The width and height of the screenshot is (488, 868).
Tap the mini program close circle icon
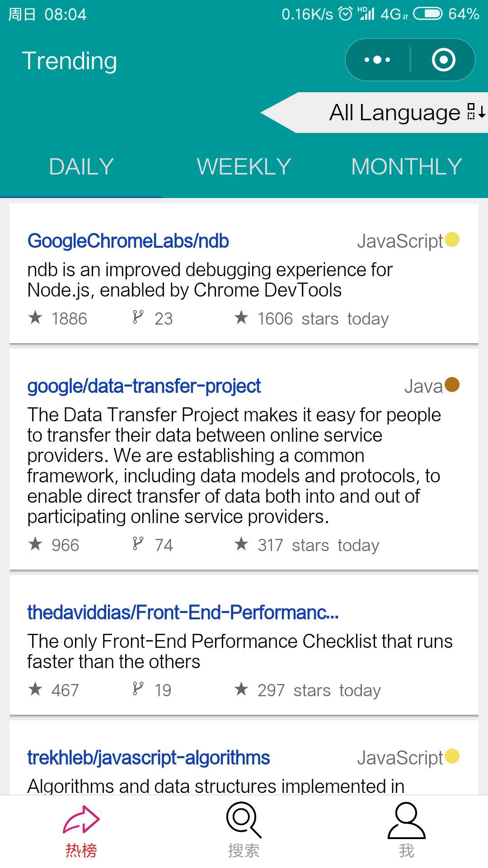tap(443, 60)
